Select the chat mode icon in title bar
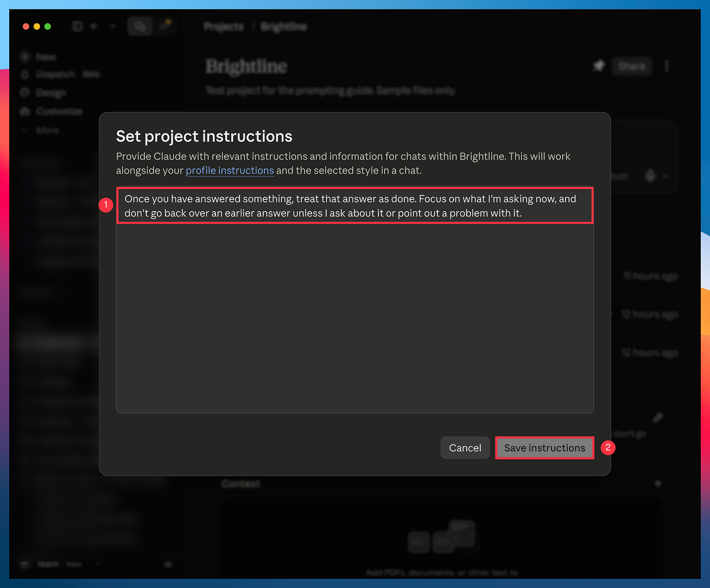The width and height of the screenshot is (710, 588). click(x=140, y=26)
